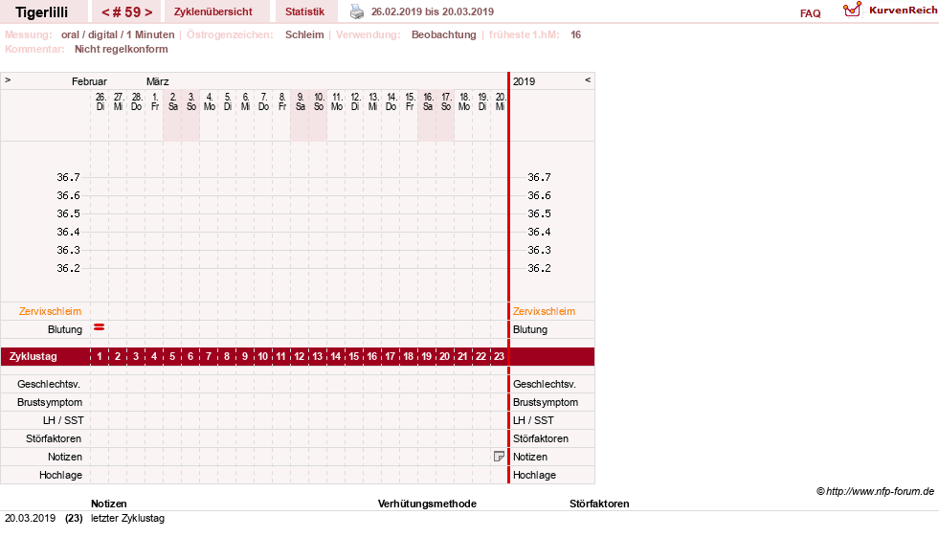Collapse chart with top-right arrow
This screenshot has height=560, width=939.
pyautogui.click(x=588, y=79)
